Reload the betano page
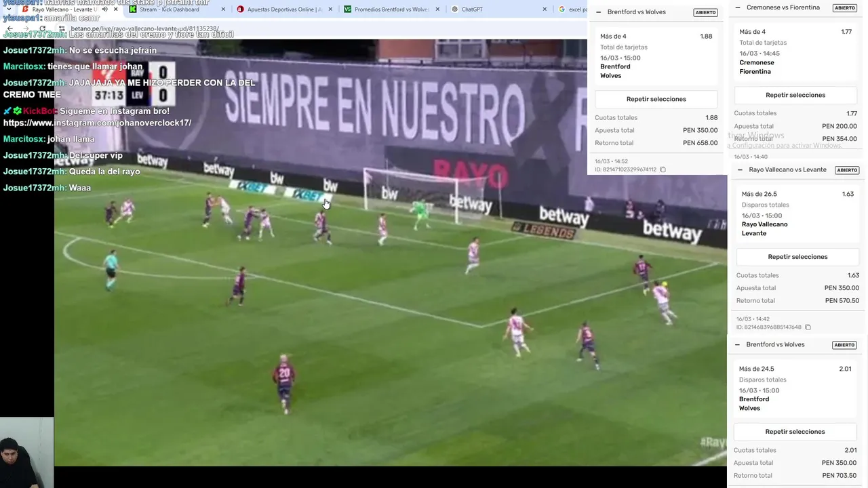This screenshot has width=868, height=488. tap(42, 29)
